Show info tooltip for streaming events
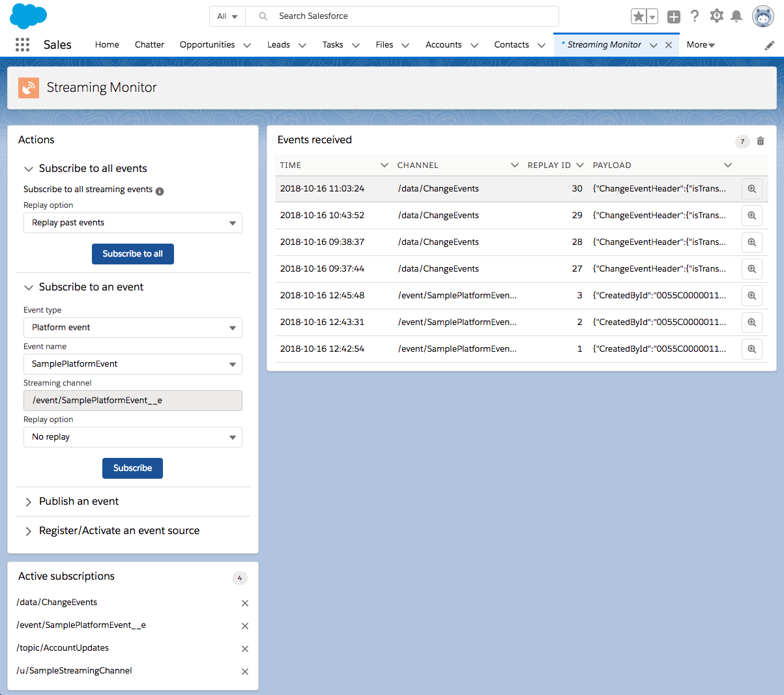This screenshot has width=784, height=695. coord(160,191)
